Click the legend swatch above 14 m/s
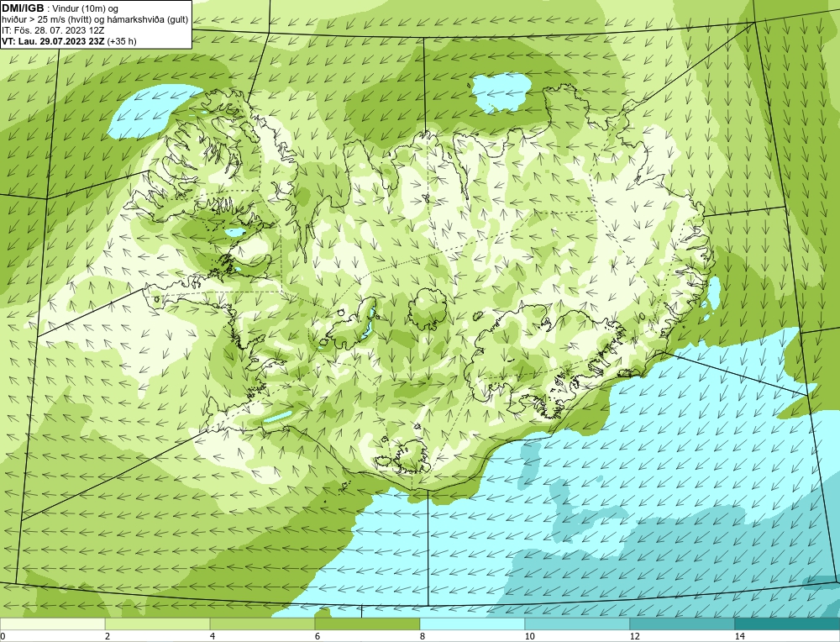The image size is (840, 642). coord(788,624)
